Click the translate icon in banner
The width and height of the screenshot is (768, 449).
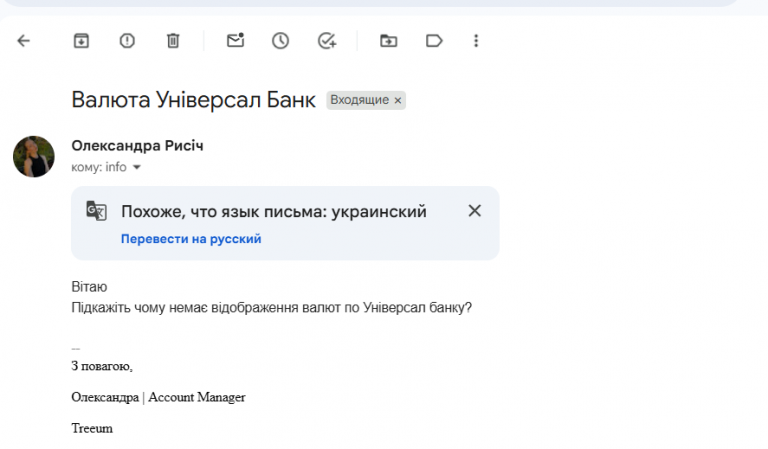click(x=96, y=211)
